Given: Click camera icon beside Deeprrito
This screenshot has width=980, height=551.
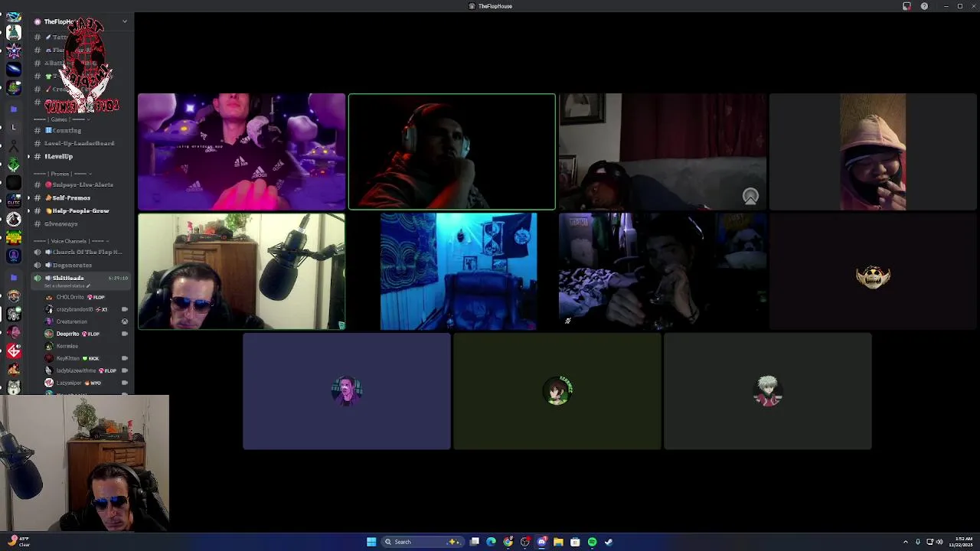Looking at the screenshot, I should point(124,334).
